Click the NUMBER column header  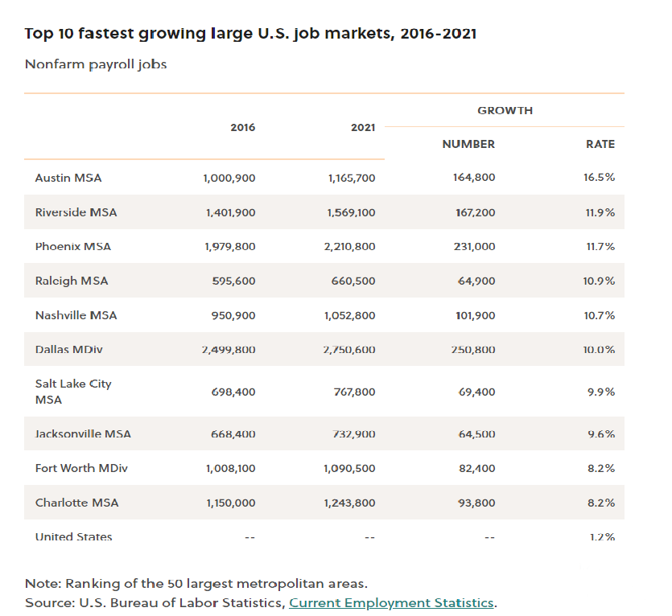pyautogui.click(x=468, y=144)
